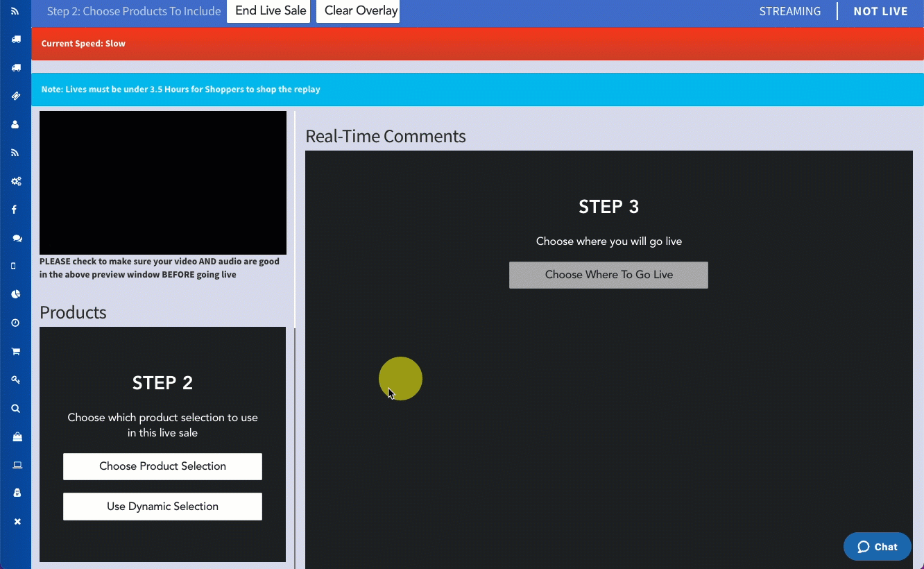Select the key icon in the sidebar
The height and width of the screenshot is (569, 924).
tap(16, 380)
